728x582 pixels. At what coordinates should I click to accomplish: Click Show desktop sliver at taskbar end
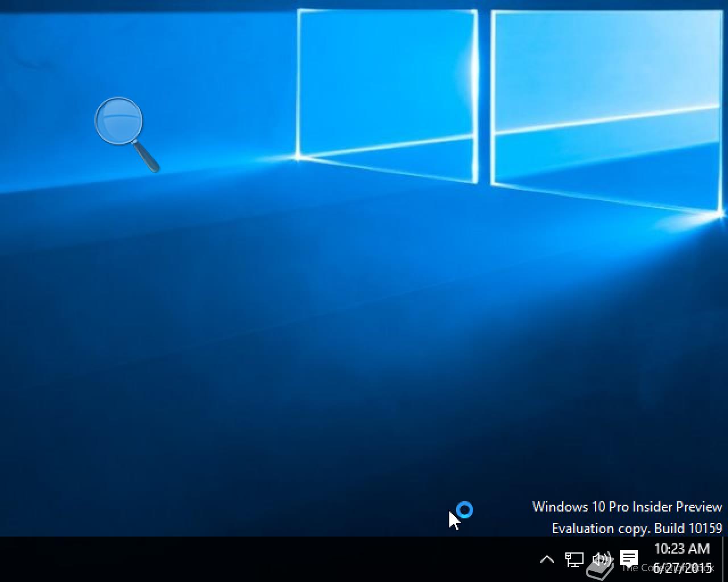(x=725, y=559)
